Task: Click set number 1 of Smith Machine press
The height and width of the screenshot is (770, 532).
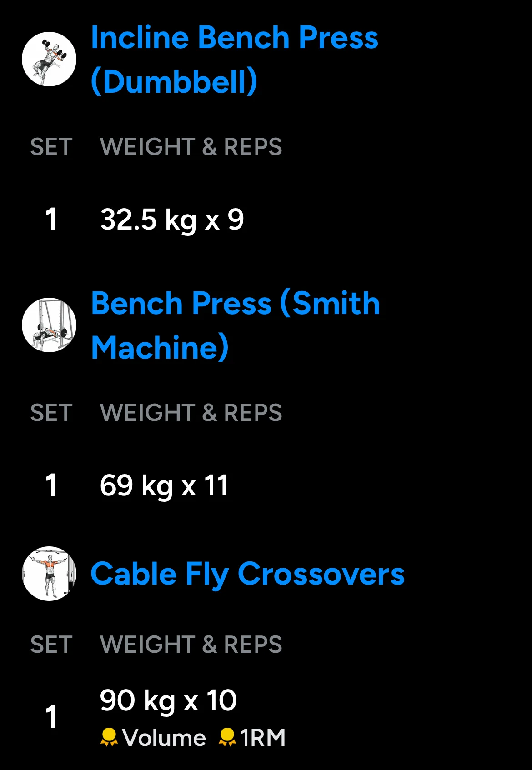Action: [x=51, y=485]
